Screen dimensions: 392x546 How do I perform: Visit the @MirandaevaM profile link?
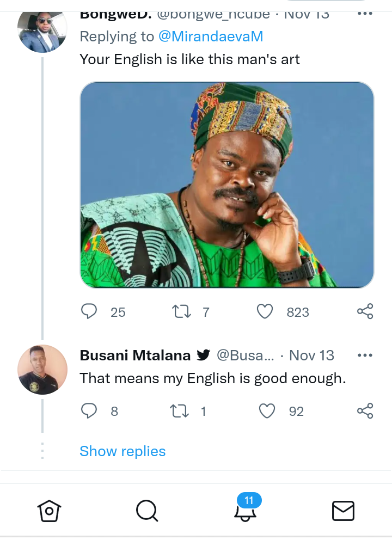click(211, 36)
